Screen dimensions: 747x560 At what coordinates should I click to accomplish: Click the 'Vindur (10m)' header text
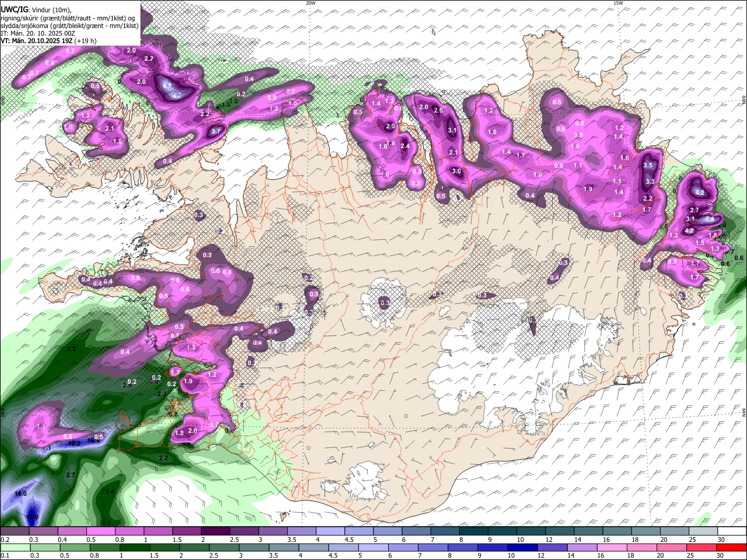point(51,9)
